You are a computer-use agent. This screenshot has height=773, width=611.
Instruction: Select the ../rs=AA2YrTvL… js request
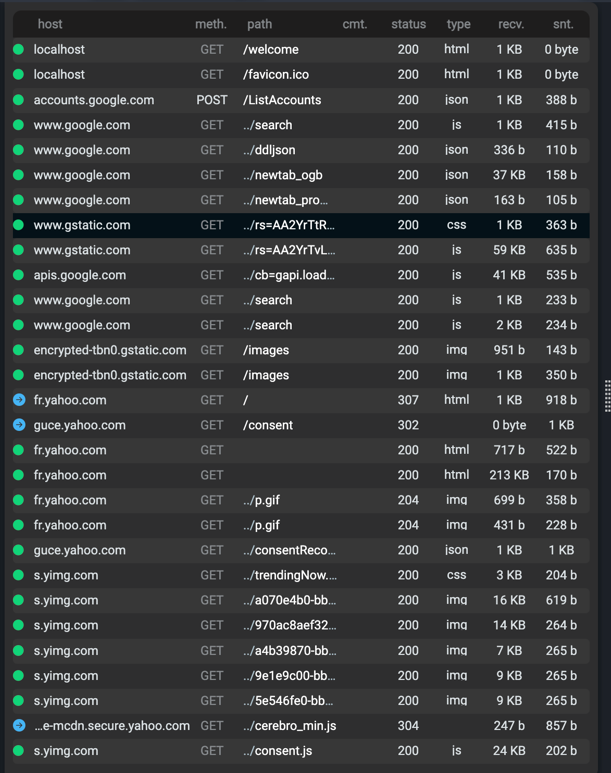301,250
